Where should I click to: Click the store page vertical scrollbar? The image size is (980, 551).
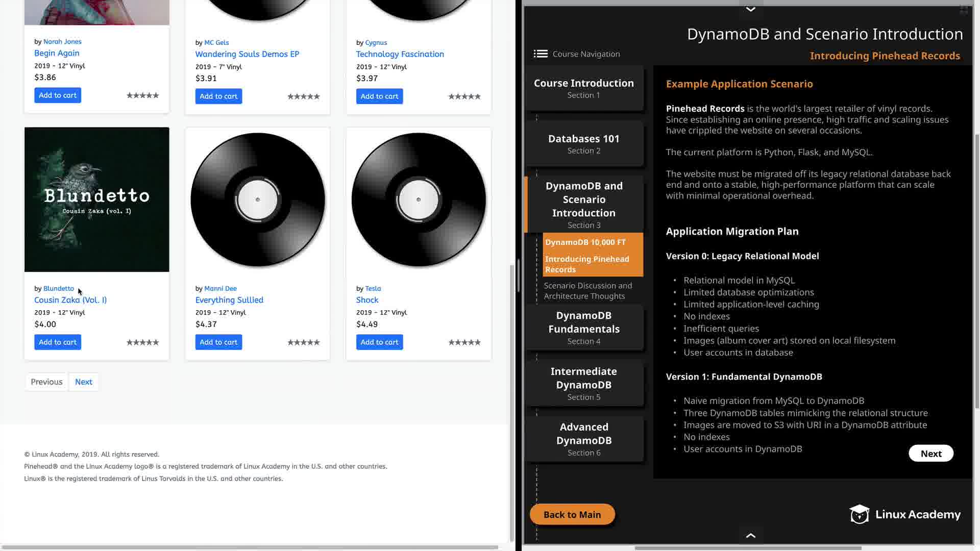click(511, 403)
